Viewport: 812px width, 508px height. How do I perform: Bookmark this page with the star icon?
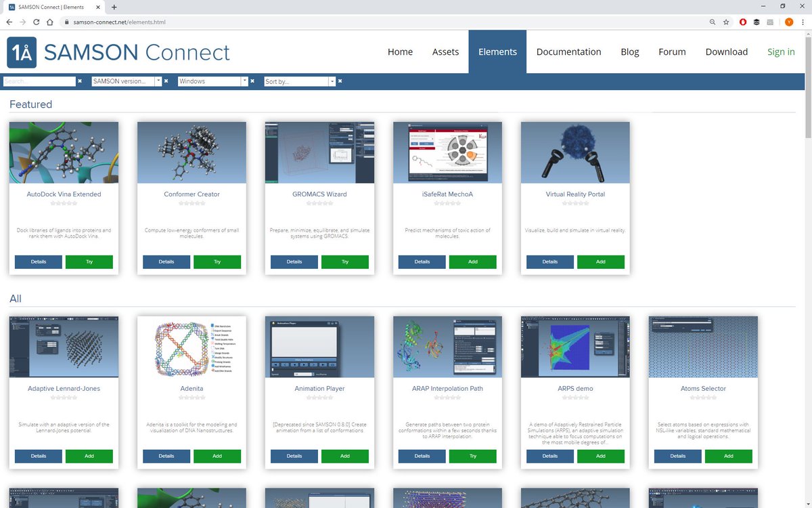click(x=726, y=22)
